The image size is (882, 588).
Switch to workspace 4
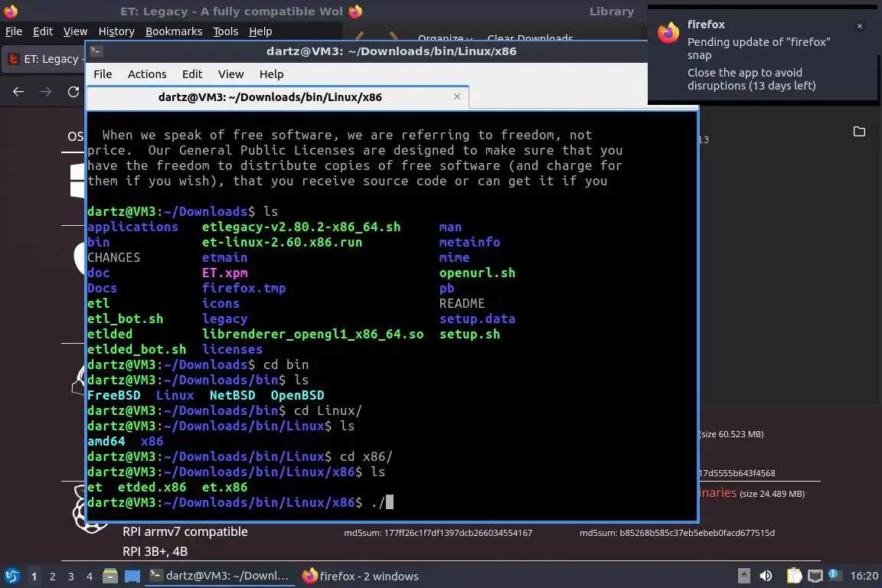(90, 577)
